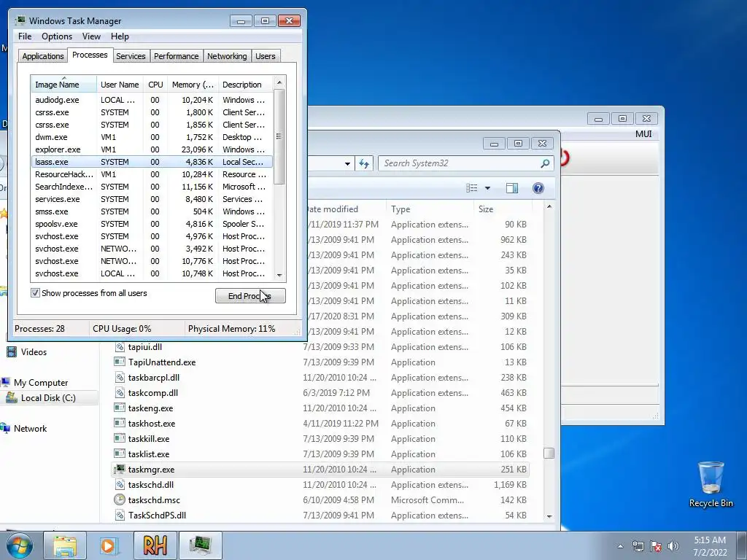Select Local Disk (C:) in navigation pane
This screenshot has width=747, height=560.
tap(50, 397)
